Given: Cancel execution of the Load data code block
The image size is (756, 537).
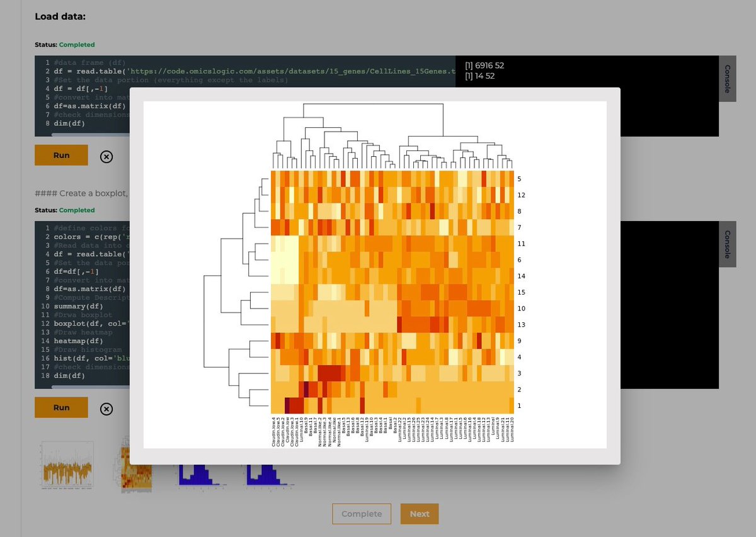Looking at the screenshot, I should point(106,155).
